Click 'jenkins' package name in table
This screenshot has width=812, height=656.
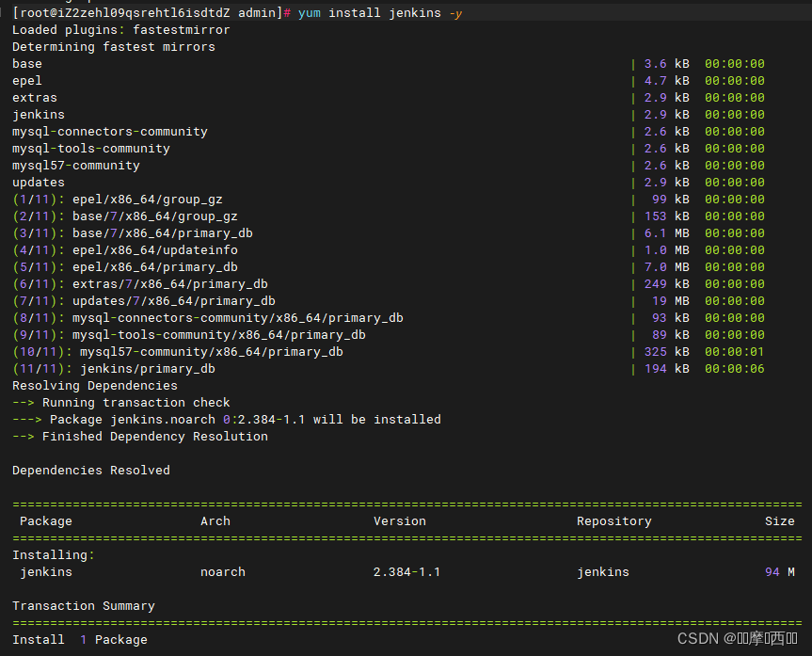pyautogui.click(x=46, y=572)
